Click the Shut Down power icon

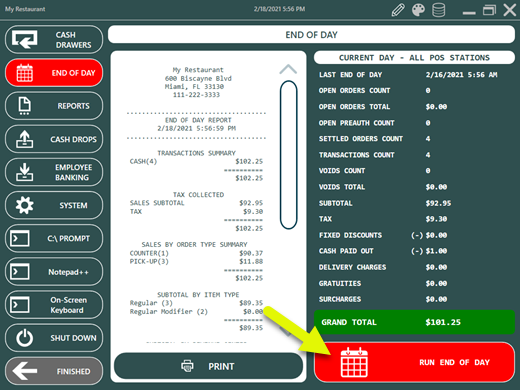[x=24, y=338]
